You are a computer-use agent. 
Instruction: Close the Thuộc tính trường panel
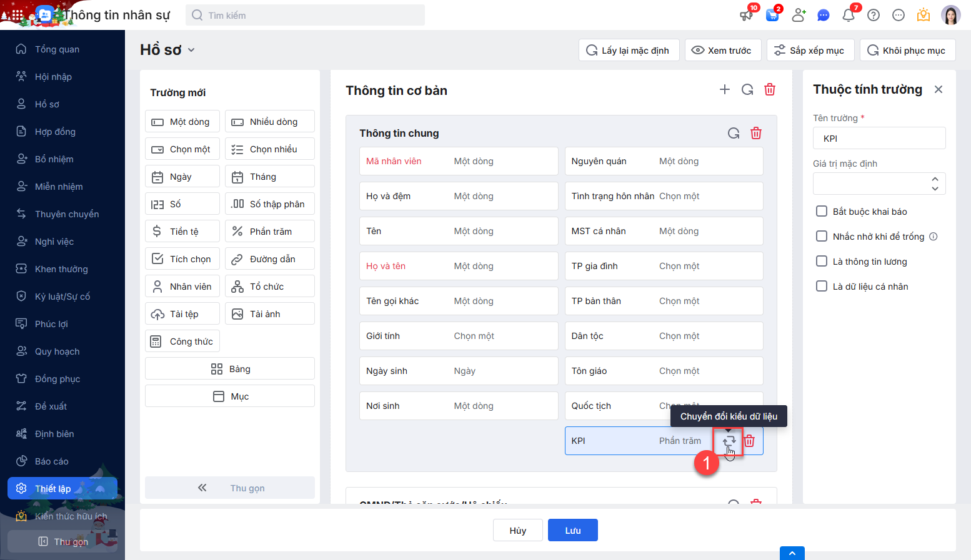(x=939, y=89)
